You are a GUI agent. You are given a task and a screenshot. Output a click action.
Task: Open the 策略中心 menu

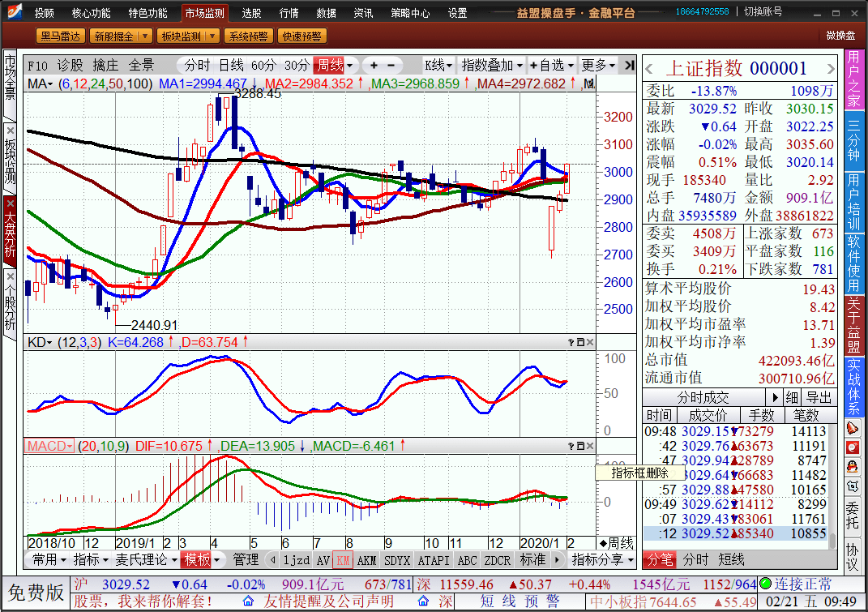click(410, 13)
